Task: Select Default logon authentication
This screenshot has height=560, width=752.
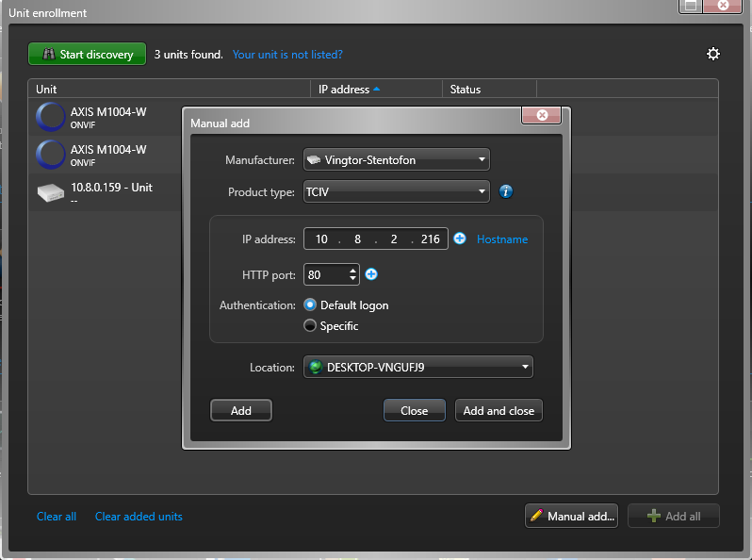Action: [x=310, y=305]
